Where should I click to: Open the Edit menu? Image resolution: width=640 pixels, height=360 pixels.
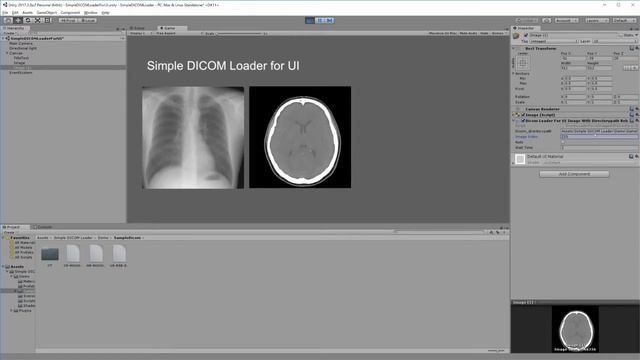point(15,13)
